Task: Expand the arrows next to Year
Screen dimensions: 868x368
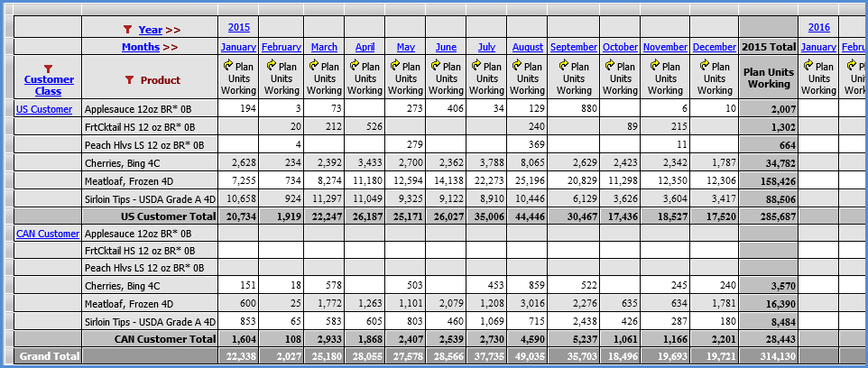Action: pyautogui.click(x=173, y=30)
